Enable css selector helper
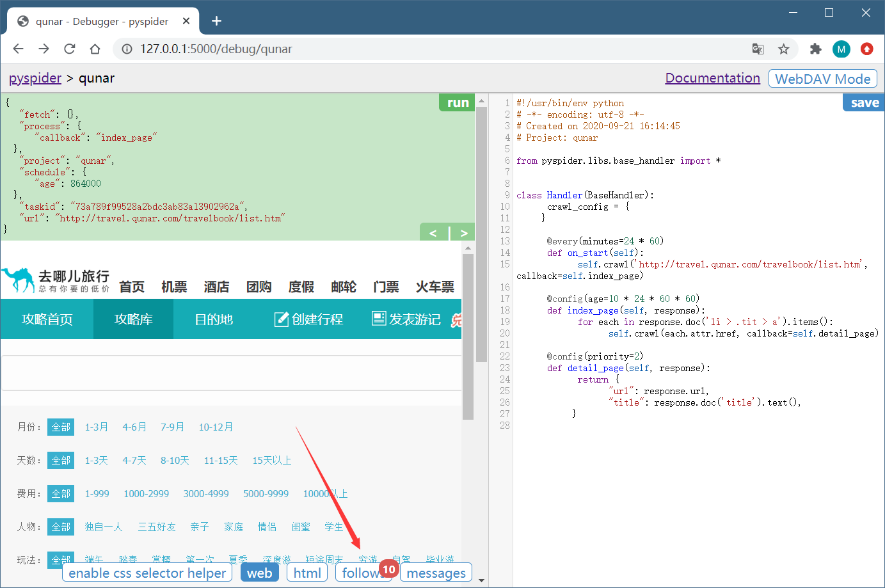This screenshot has height=588, width=885. click(x=147, y=573)
